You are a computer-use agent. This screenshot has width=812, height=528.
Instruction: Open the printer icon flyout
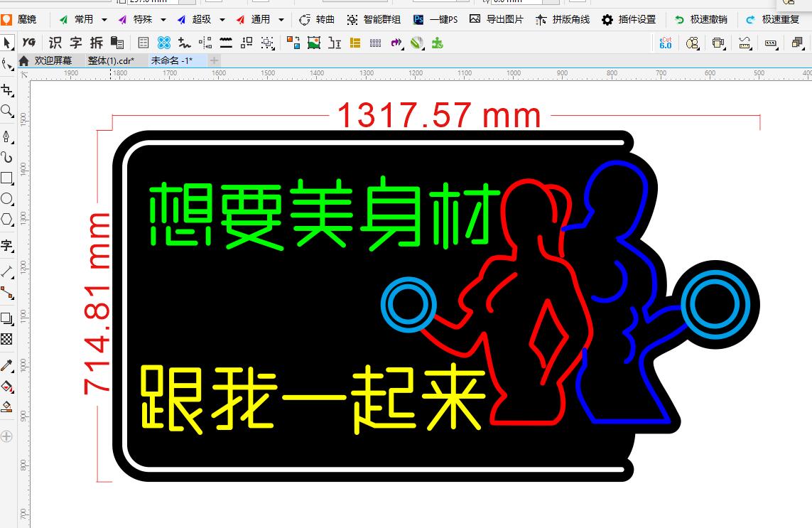(718, 43)
